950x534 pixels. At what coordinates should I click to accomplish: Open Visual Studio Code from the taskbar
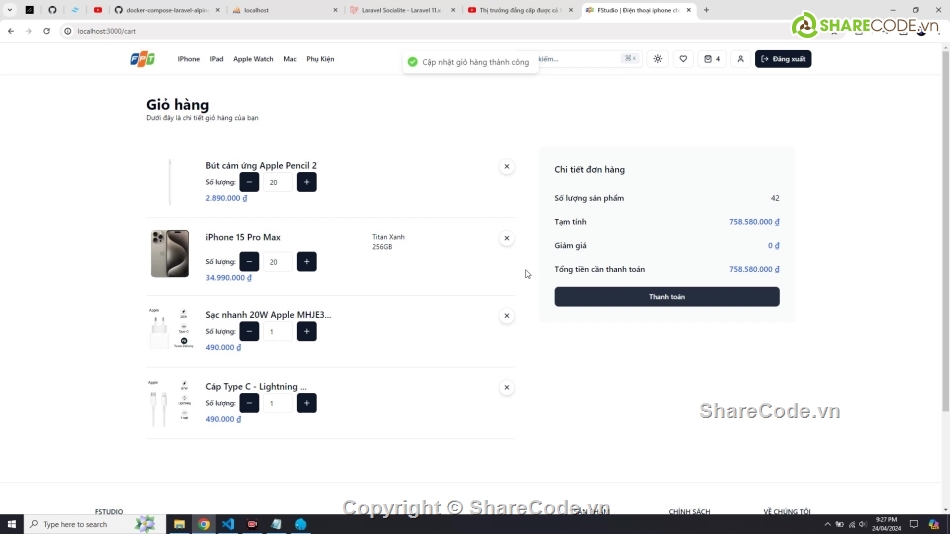228,524
